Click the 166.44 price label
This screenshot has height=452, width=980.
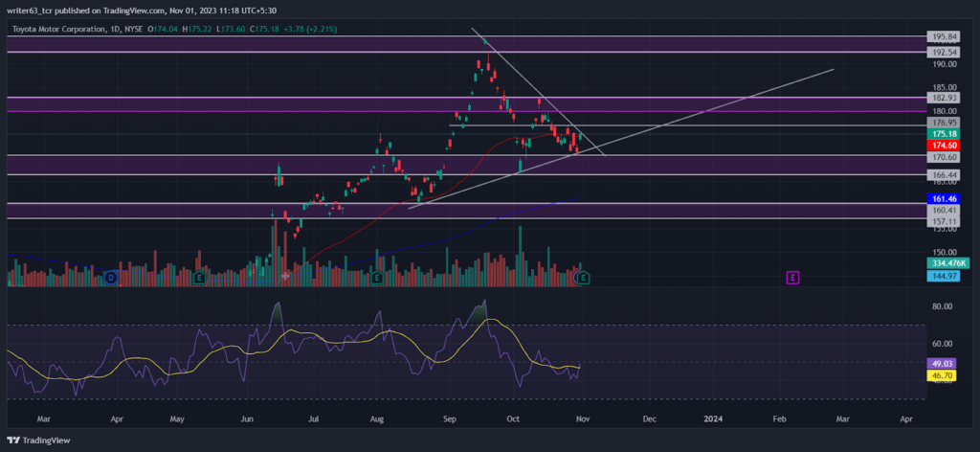pos(944,176)
